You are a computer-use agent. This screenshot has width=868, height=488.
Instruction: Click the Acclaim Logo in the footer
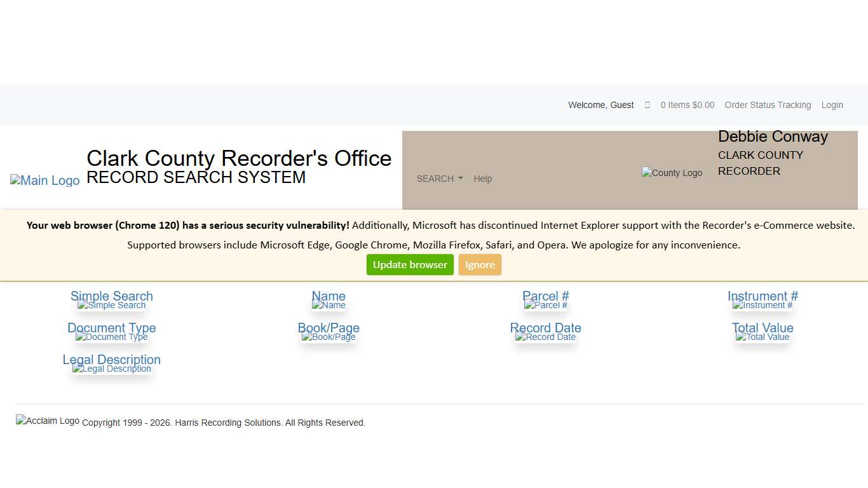pos(47,420)
